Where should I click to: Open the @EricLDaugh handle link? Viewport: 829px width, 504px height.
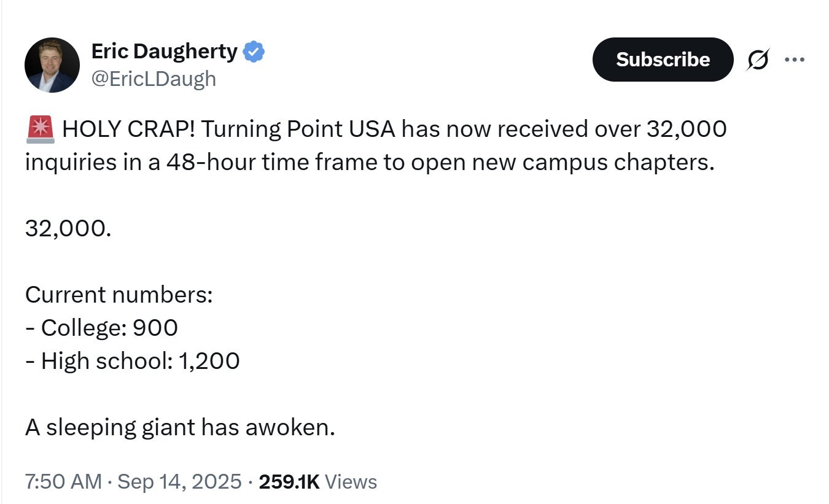pos(154,79)
